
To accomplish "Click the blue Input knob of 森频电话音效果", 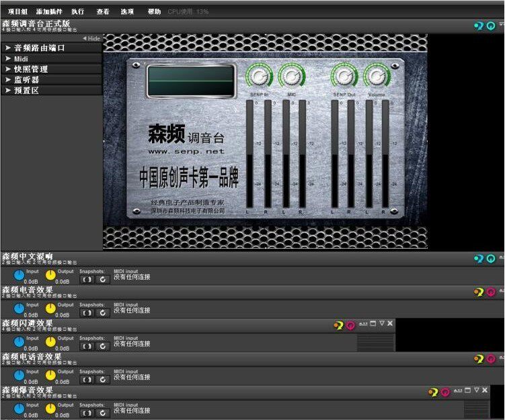I will coord(19,375).
